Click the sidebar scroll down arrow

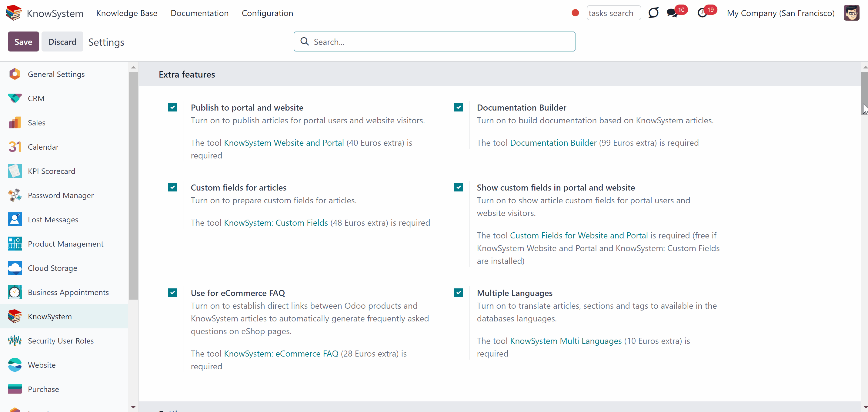pyautogui.click(x=133, y=407)
